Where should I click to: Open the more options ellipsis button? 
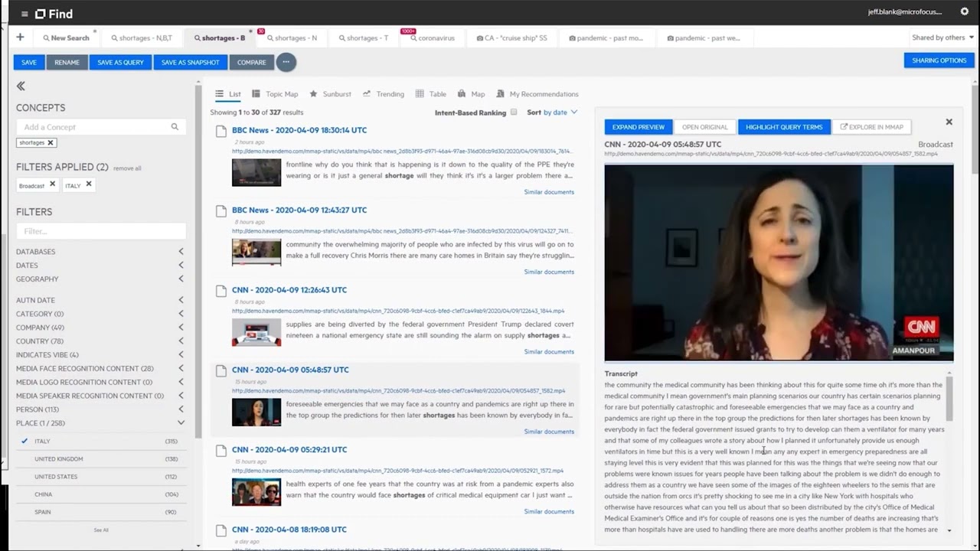[x=286, y=62]
